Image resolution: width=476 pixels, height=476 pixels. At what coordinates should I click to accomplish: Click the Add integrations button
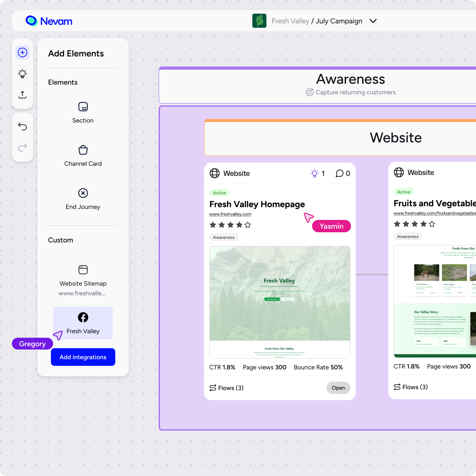click(x=83, y=357)
